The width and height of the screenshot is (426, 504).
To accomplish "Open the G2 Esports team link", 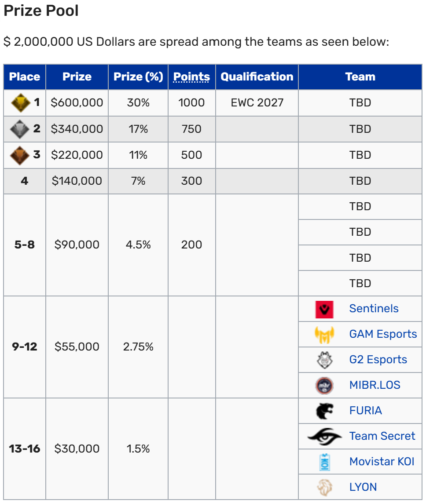I will point(378,359).
